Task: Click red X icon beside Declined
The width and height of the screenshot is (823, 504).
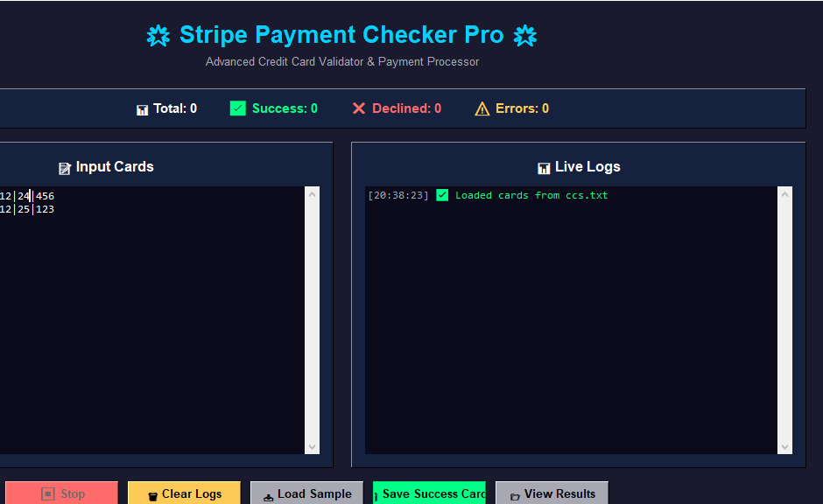Action: [x=358, y=108]
